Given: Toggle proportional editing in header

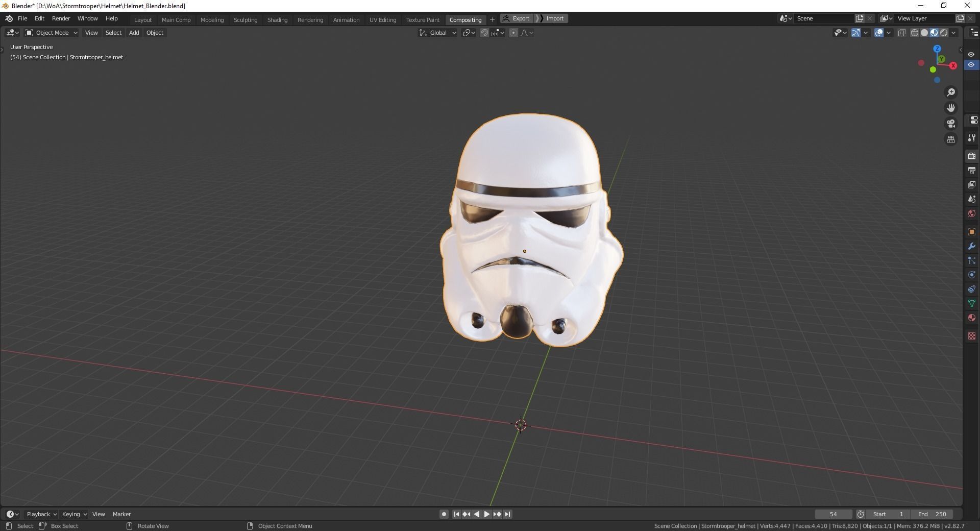Looking at the screenshot, I should 513,33.
